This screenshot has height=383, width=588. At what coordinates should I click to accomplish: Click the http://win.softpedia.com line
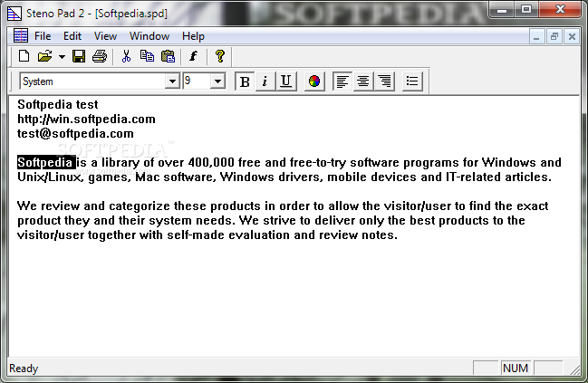tap(86, 120)
